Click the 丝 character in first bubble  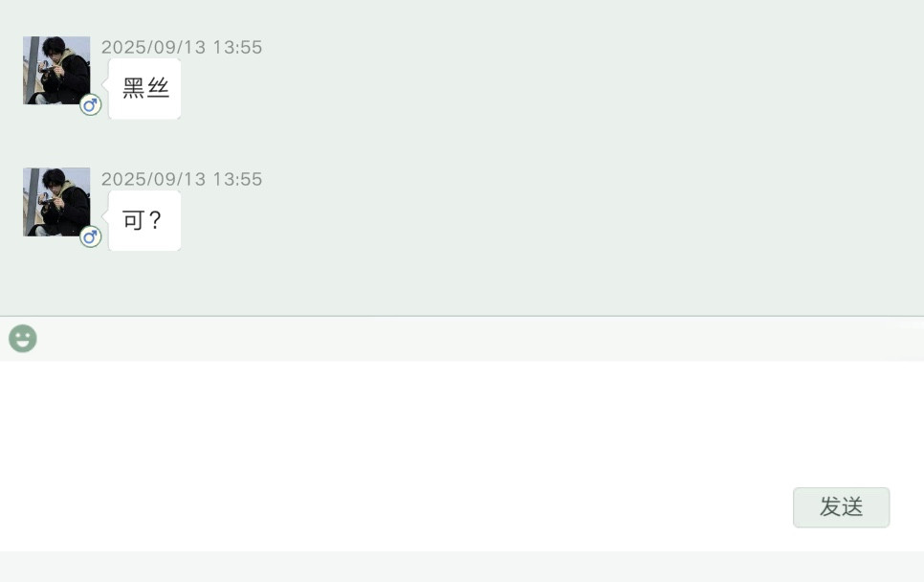(159, 88)
